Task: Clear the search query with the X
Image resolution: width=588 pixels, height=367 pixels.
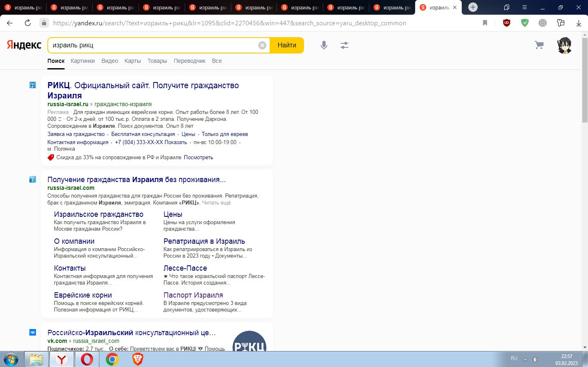Action: tap(262, 45)
